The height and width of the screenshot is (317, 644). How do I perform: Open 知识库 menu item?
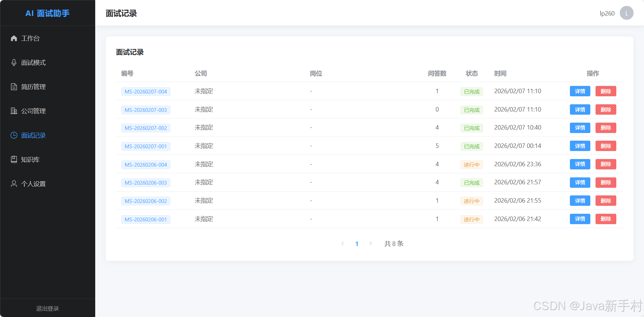[48, 159]
